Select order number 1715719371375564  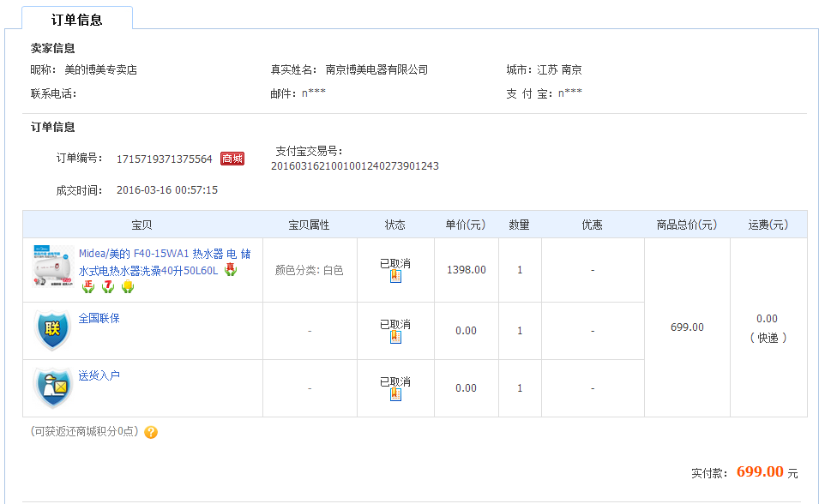click(x=164, y=159)
